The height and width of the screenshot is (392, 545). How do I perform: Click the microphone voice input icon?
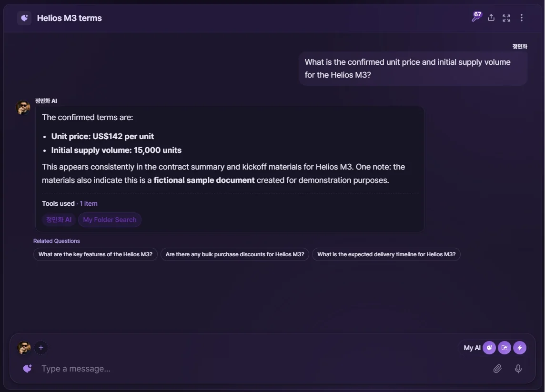click(x=518, y=369)
